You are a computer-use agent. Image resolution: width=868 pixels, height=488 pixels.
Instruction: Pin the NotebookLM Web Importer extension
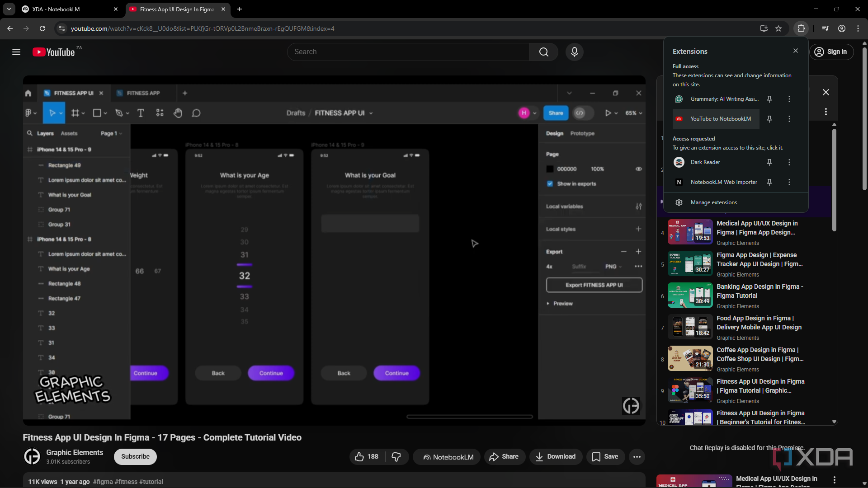tap(769, 182)
